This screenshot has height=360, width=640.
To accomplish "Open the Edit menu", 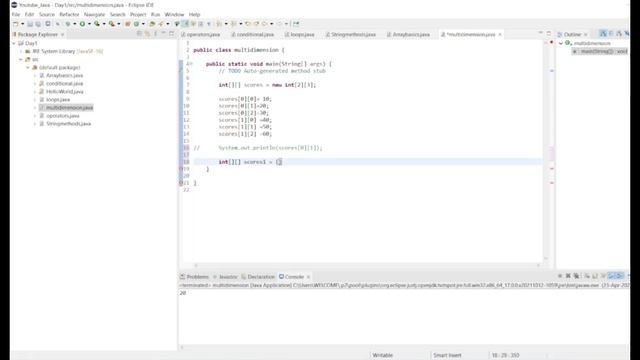I will click(29, 14).
